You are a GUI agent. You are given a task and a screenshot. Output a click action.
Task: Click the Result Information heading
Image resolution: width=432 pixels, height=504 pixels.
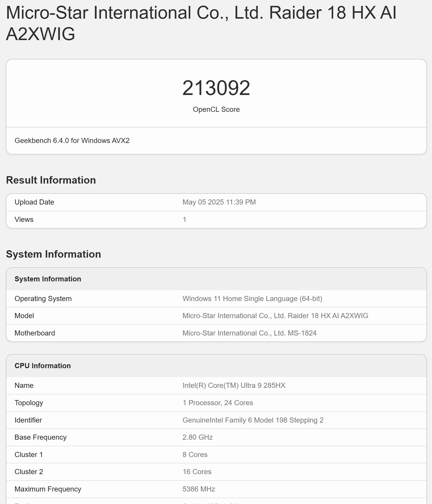(x=51, y=180)
